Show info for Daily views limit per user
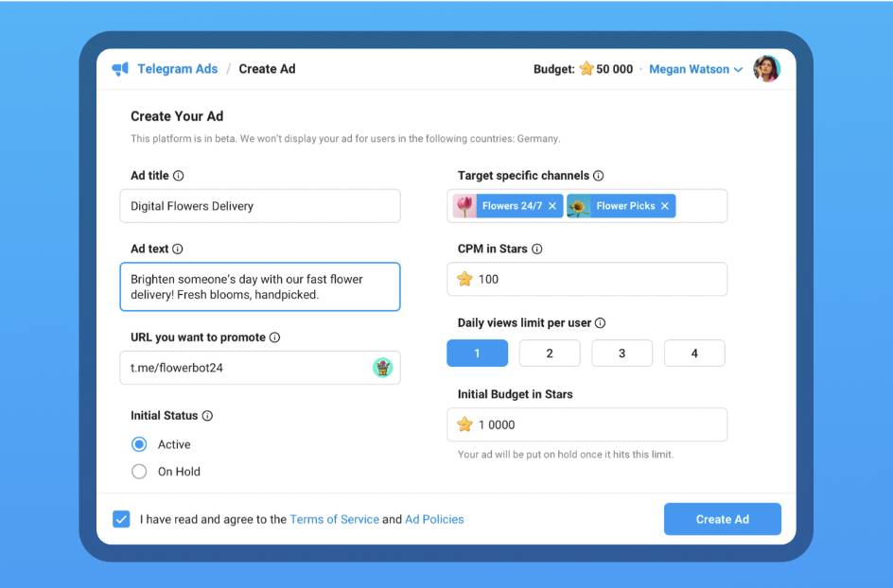 pyautogui.click(x=601, y=322)
